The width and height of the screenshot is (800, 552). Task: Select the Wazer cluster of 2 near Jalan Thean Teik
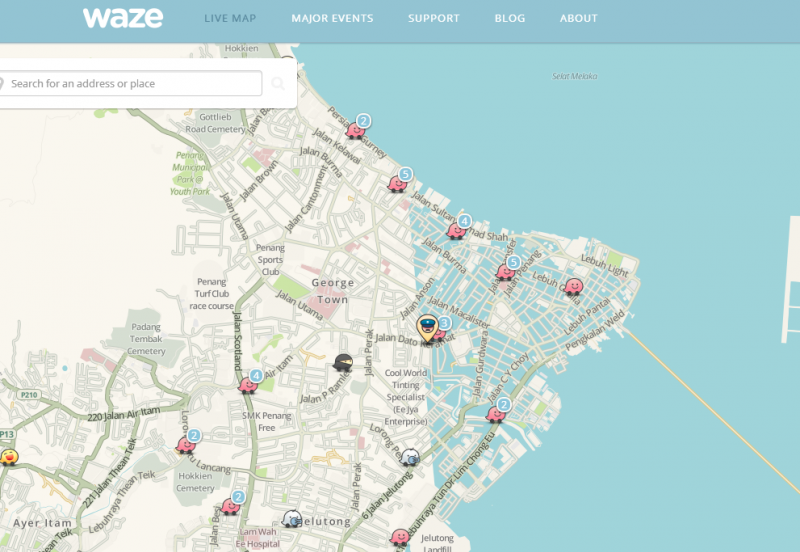(186, 445)
